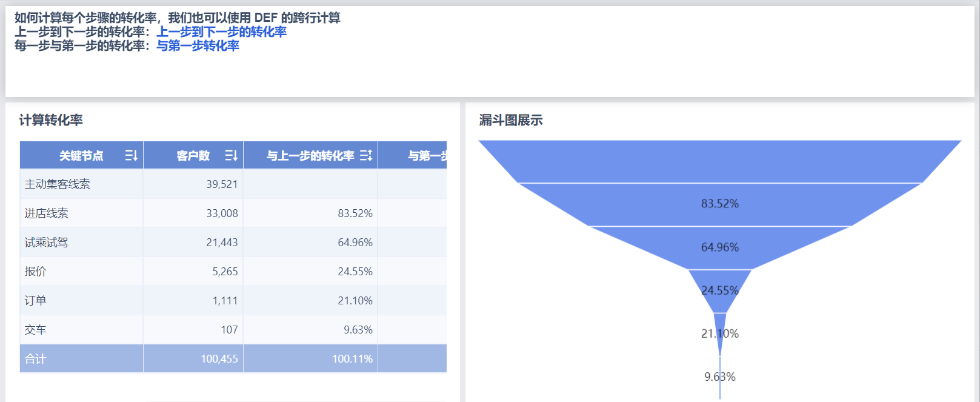Follow the 与第一步转化率 link
The image size is (980, 402).
coord(198,46)
